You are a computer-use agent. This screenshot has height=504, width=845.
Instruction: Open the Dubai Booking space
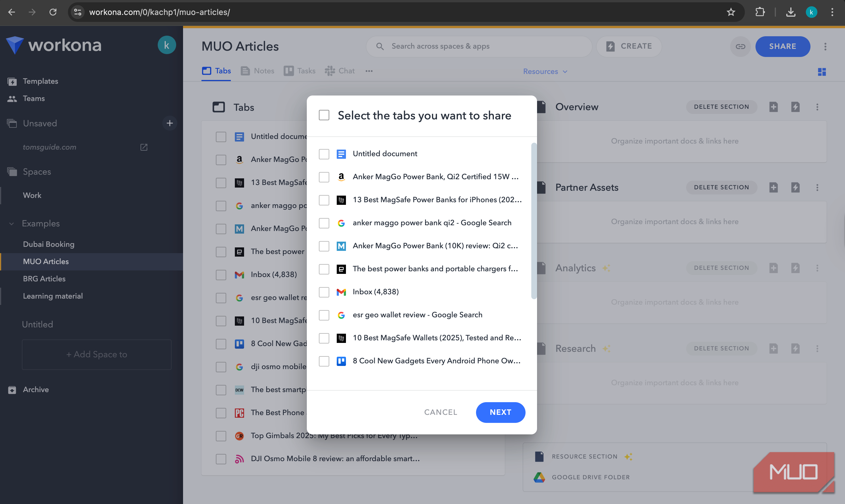49,244
